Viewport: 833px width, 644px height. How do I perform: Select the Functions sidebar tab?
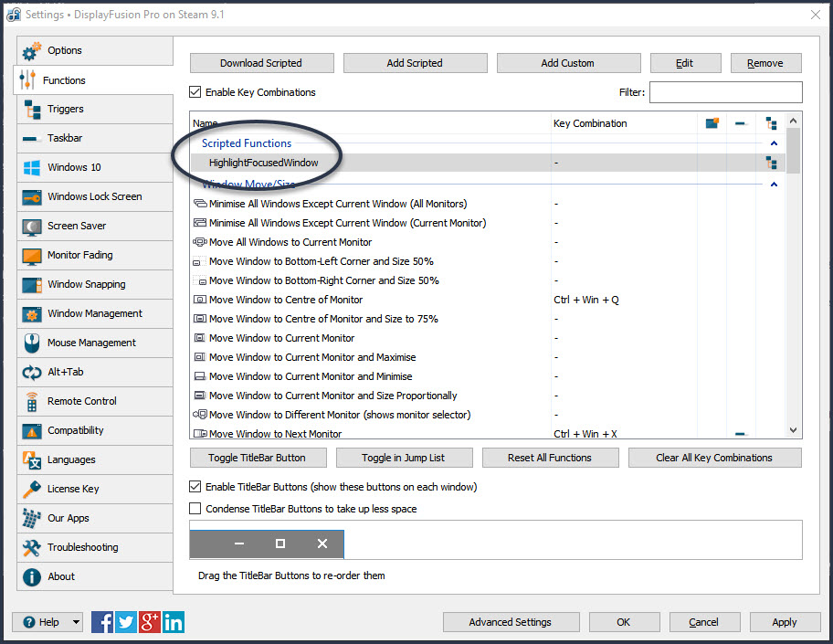93,80
